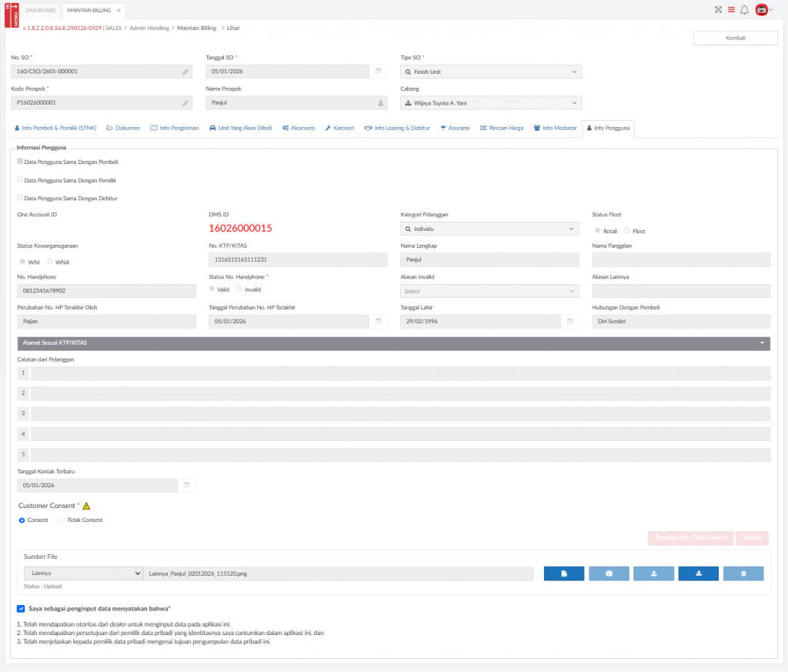
Task: Open the Lainnya file source dropdown
Action: tap(83, 573)
